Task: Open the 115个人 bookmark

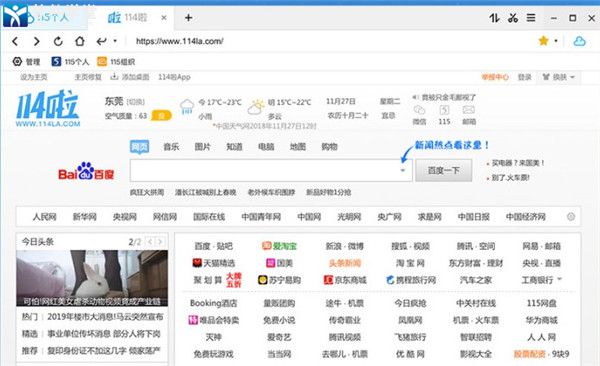Action: (70, 62)
